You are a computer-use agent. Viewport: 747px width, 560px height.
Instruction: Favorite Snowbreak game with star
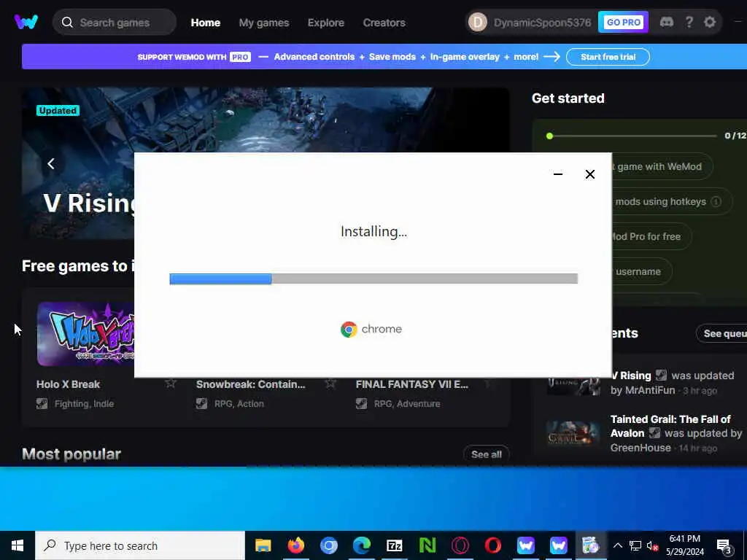click(330, 384)
